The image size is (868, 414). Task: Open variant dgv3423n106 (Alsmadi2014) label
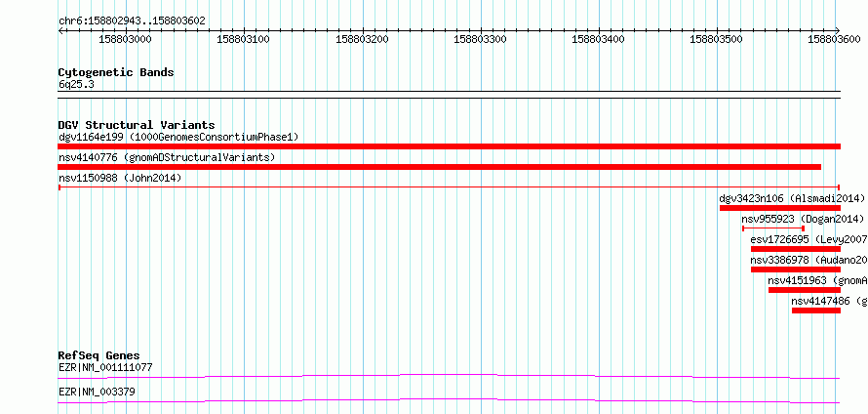click(792, 198)
